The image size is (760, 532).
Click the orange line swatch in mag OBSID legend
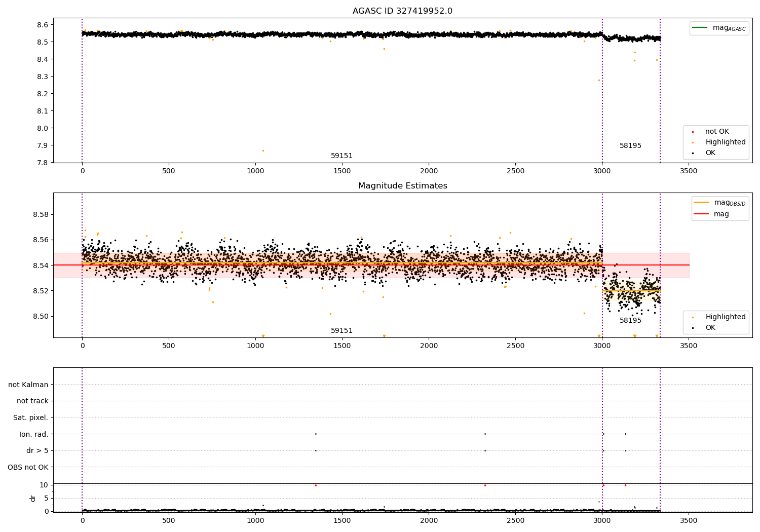[702, 202]
